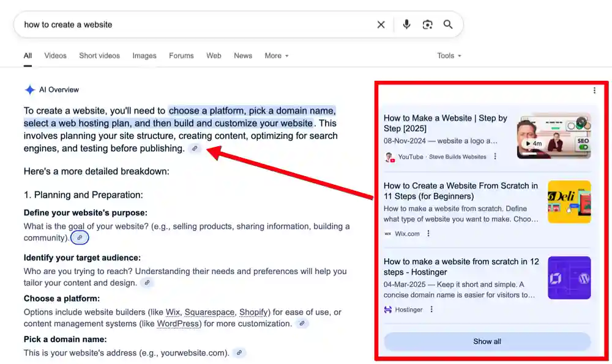Click the 'Steve Builds Websites' channel name
612x364 pixels.
point(457,157)
